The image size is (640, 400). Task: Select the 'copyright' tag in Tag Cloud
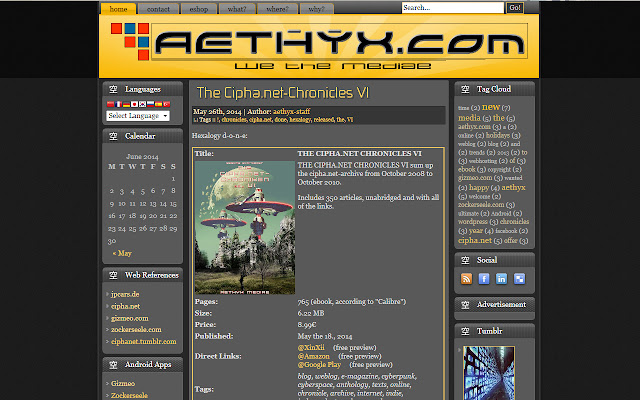[499, 169]
